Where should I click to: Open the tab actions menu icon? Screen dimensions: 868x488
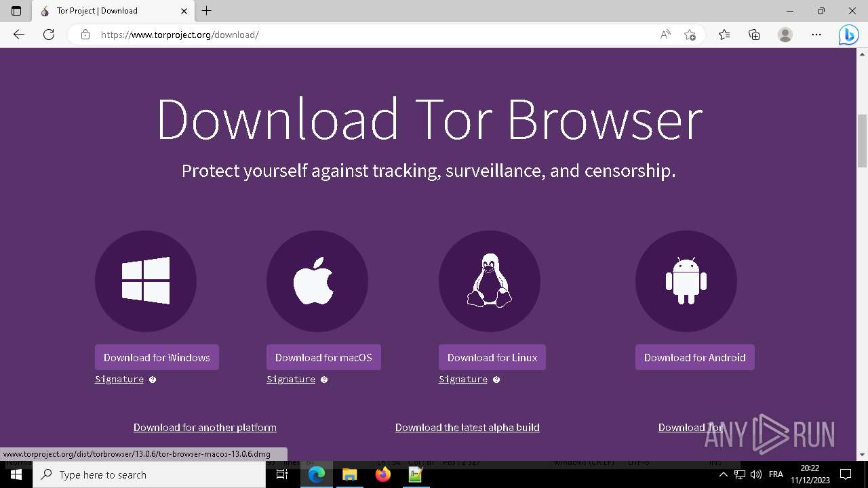(x=16, y=11)
